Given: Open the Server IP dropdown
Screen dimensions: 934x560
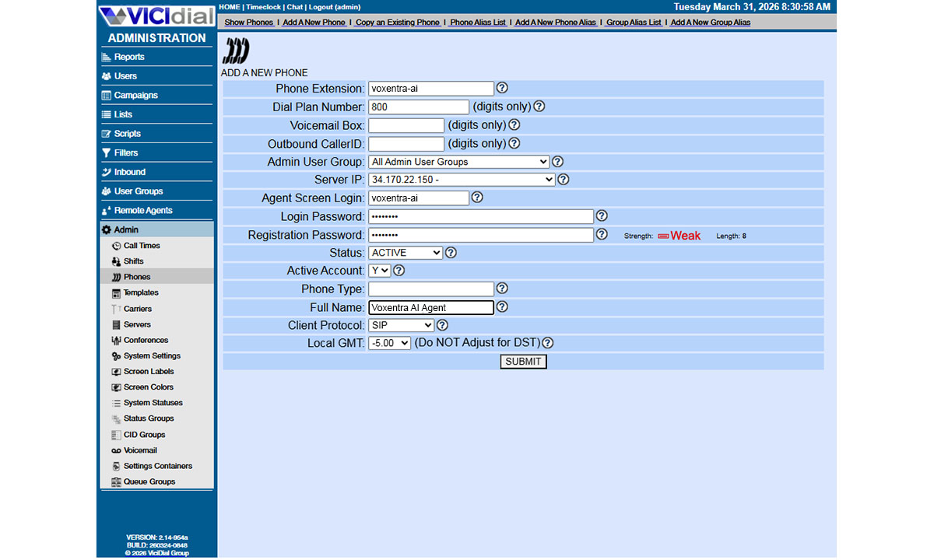Looking at the screenshot, I should pos(462,180).
